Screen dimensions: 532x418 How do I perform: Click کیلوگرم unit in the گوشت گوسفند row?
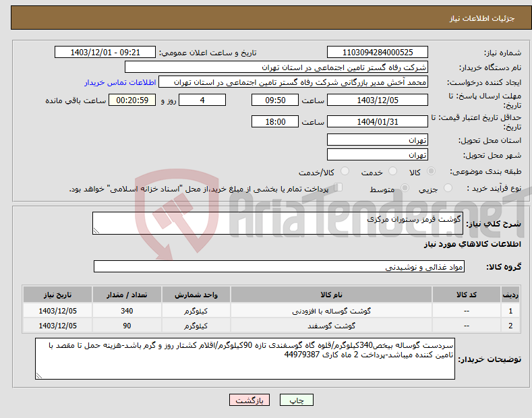point(196,326)
